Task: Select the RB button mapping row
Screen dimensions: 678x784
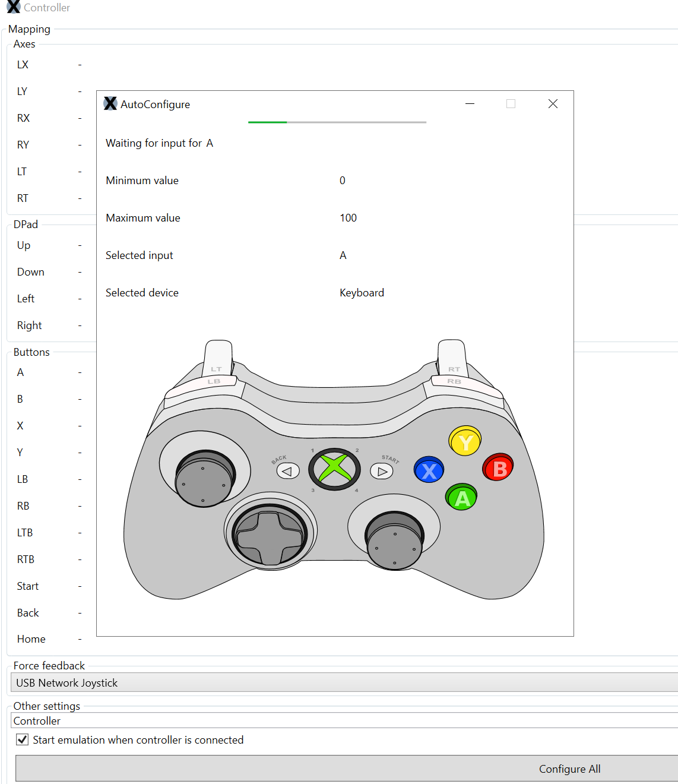Action: 50,505
